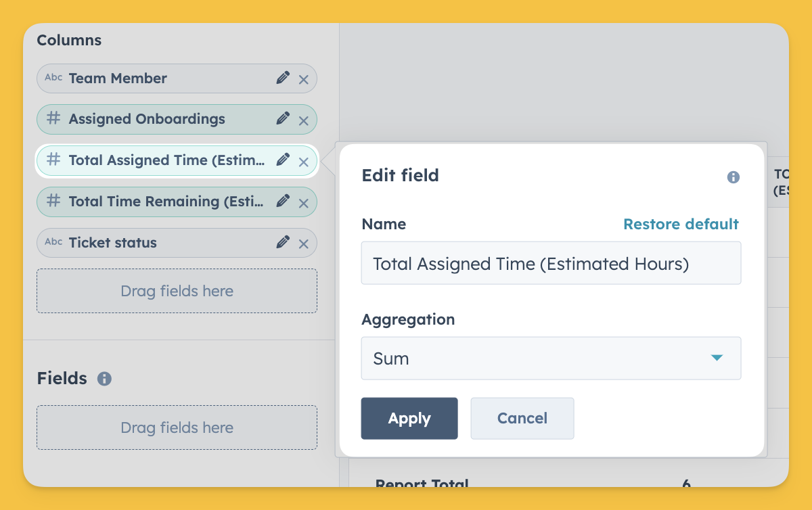812x510 pixels.
Task: Click info icon next to Fields heading
Action: (104, 379)
